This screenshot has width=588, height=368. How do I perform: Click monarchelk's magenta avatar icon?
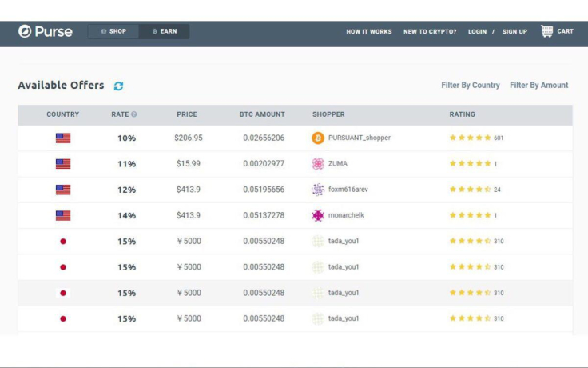318,215
